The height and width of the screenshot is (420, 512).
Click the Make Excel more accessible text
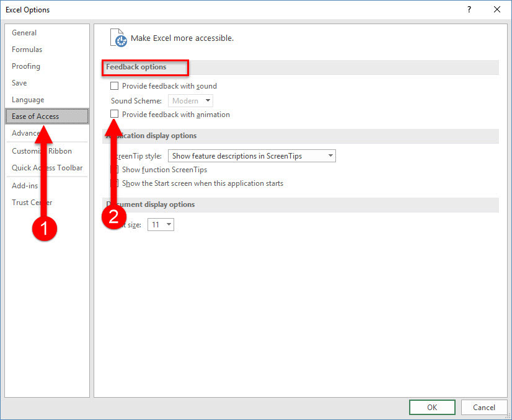pos(182,38)
